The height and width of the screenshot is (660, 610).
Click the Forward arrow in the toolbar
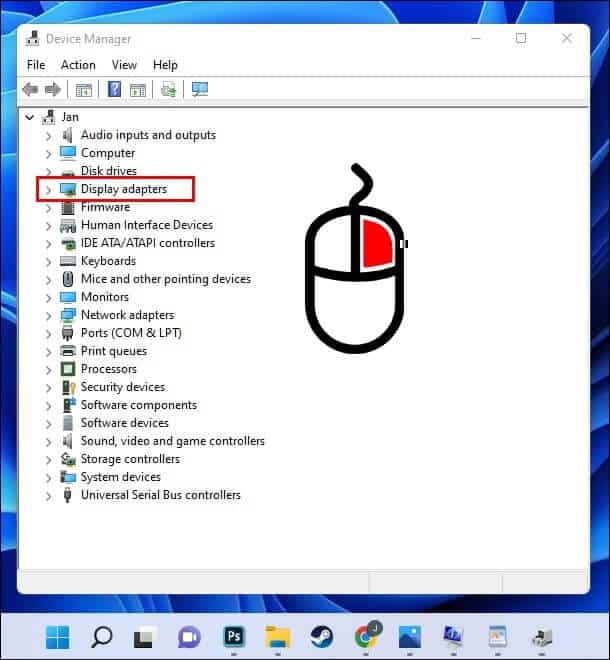53,89
